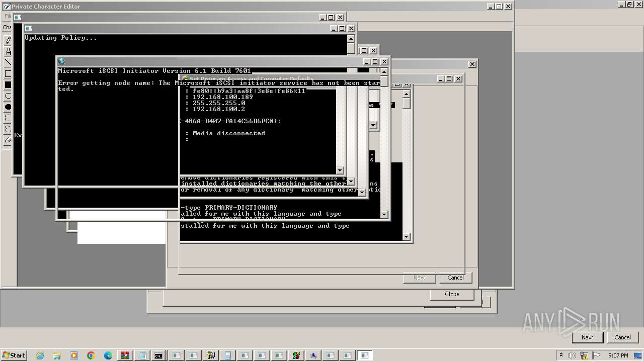Select the Eraser tool
Viewport: 644px width, 362px height.
8,140
